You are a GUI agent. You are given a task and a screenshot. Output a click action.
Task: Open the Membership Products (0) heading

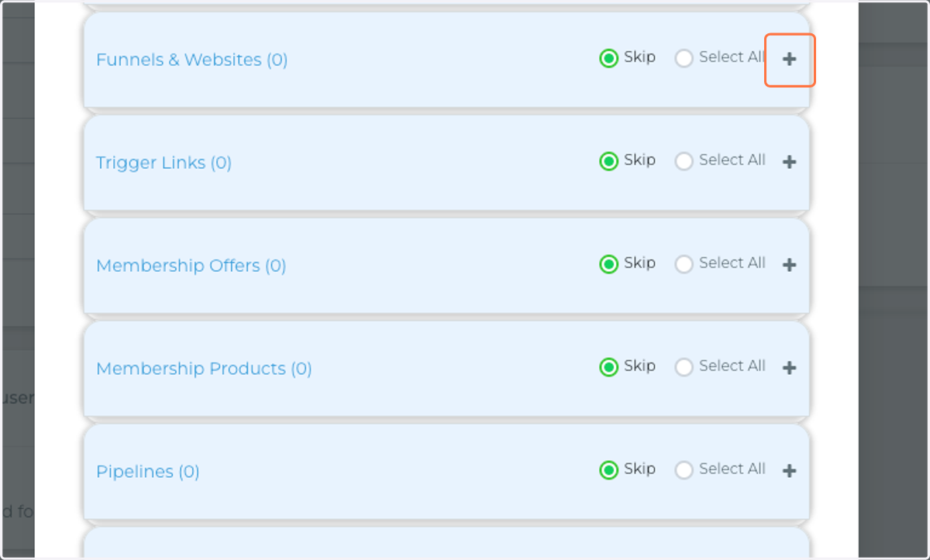pos(204,369)
